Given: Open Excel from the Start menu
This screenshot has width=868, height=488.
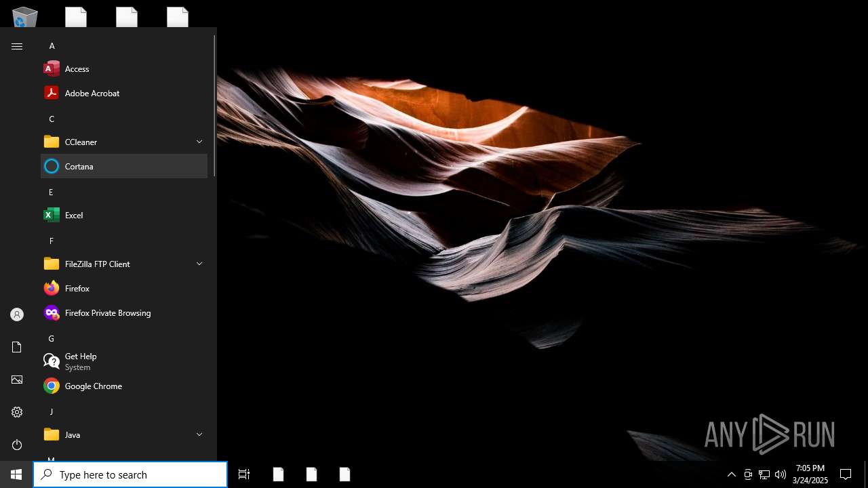Looking at the screenshot, I should pyautogui.click(x=124, y=215).
